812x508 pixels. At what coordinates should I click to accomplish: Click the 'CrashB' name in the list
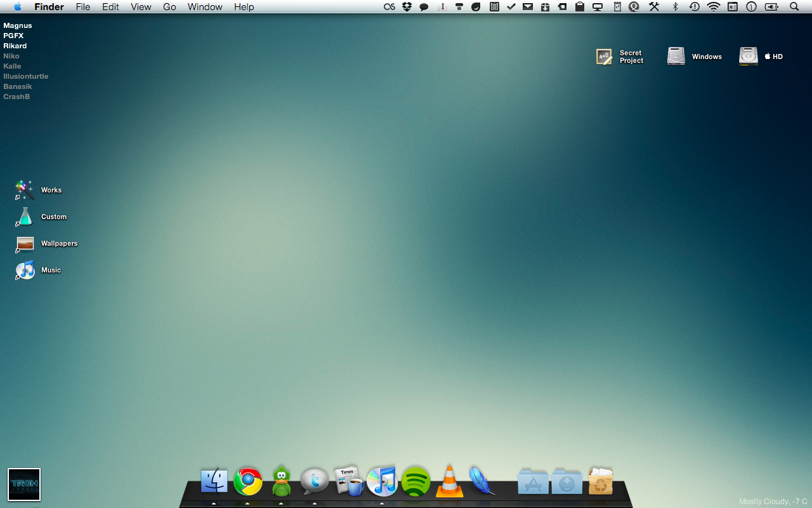(x=16, y=97)
